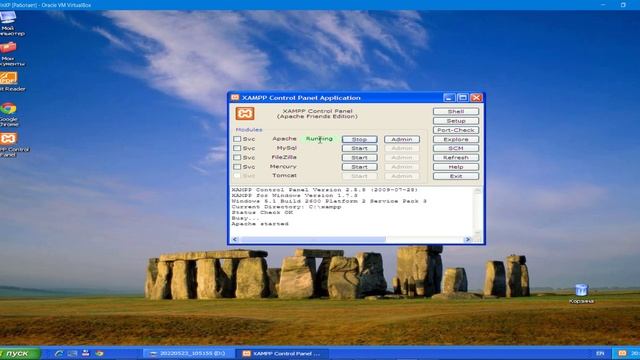The width and height of the screenshot is (640, 360).
Task: Click the Explore button
Action: coord(456,139)
